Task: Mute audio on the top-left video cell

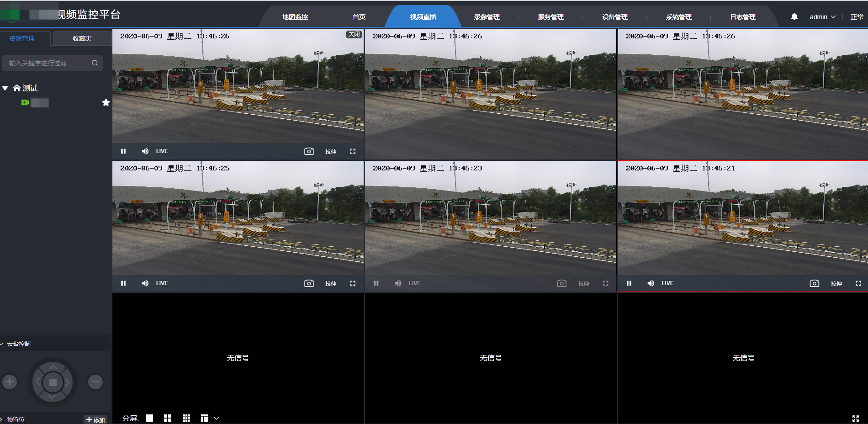Action: (145, 151)
